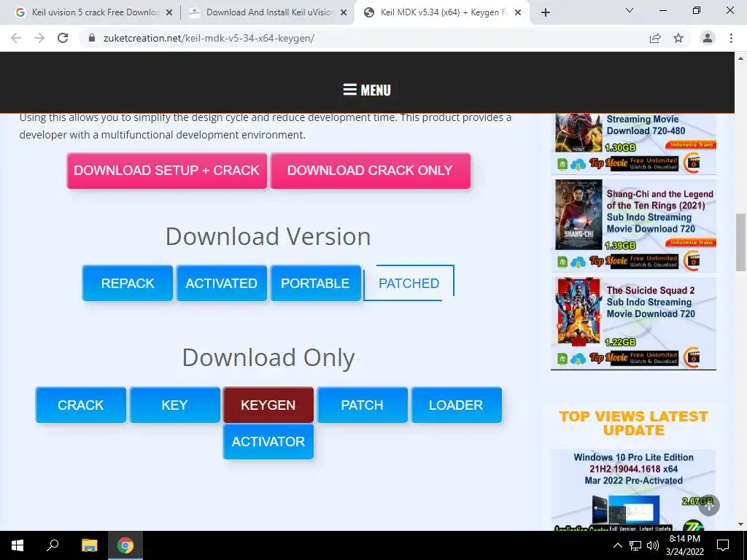Switch to Download And Install Keil tab
The height and width of the screenshot is (560, 747).
coord(268,13)
